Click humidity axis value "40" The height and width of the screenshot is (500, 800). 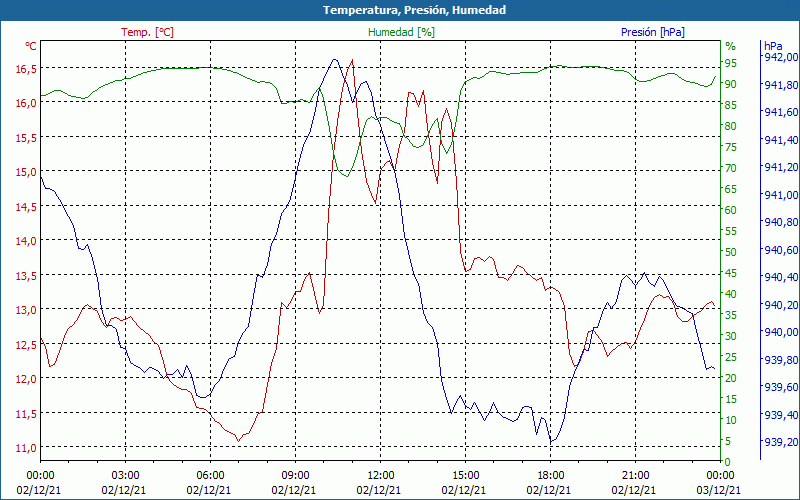[x=731, y=294]
